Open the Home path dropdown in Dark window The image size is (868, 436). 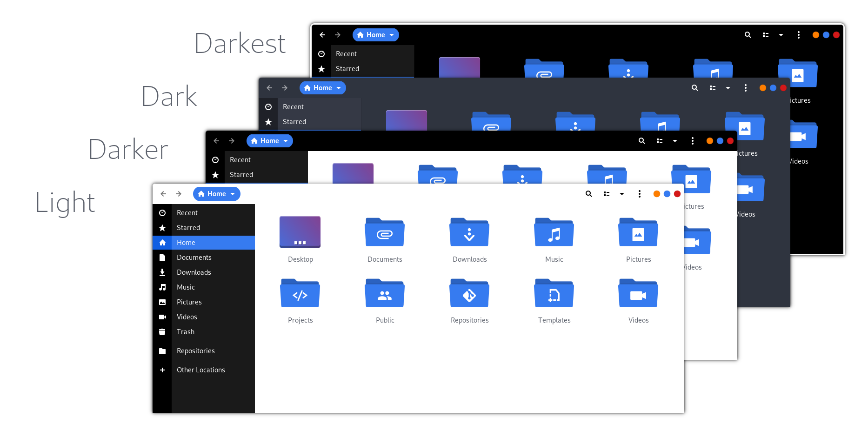[x=323, y=88]
